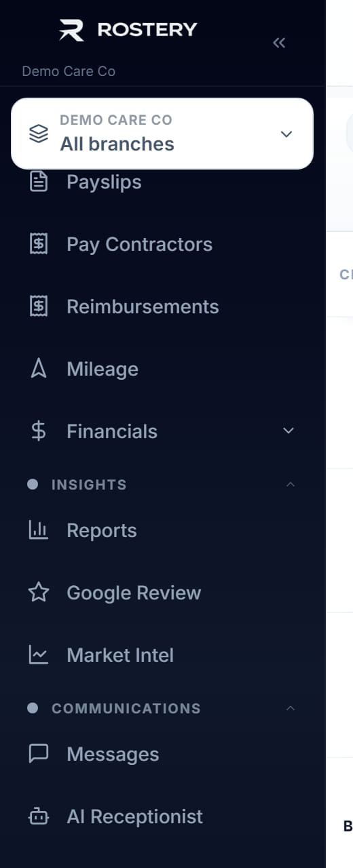Click the Google Review star icon

click(x=39, y=593)
